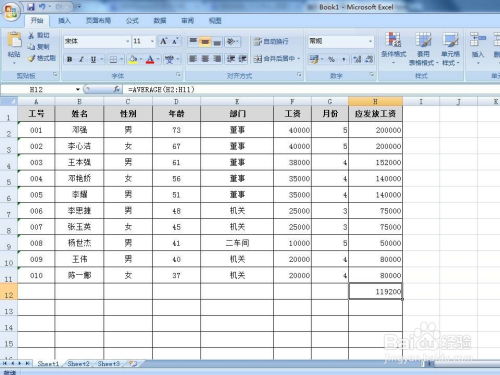The image size is (500, 375).
Task: Align text right
Action: [217, 59]
